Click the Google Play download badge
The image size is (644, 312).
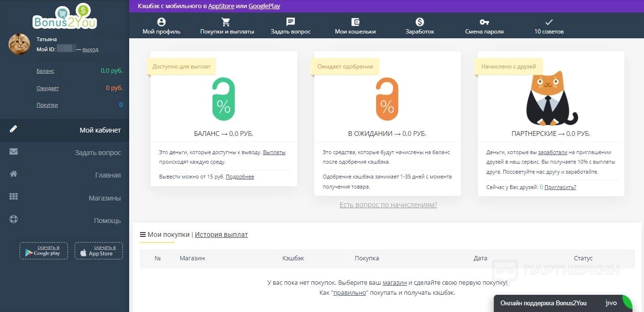[x=44, y=251]
